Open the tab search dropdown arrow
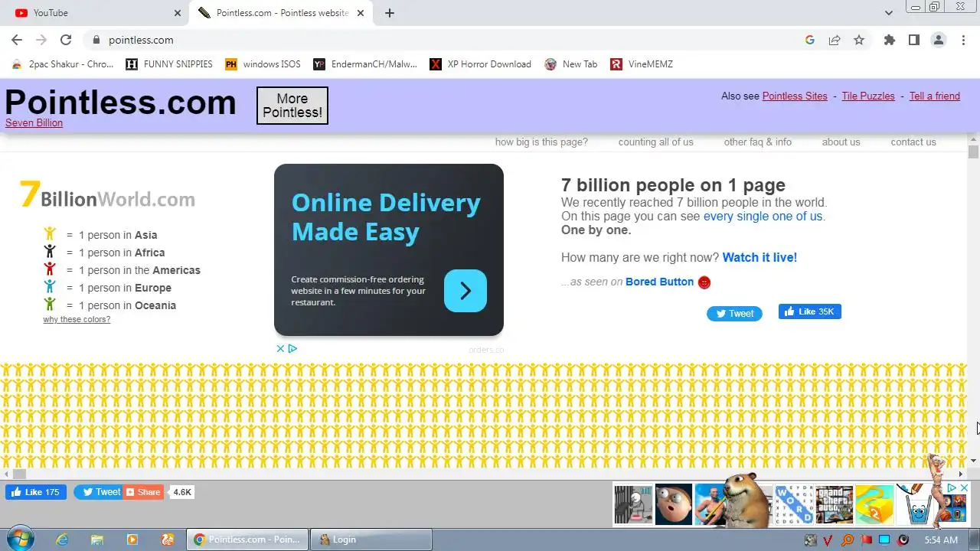Image resolution: width=980 pixels, height=551 pixels. (x=888, y=13)
